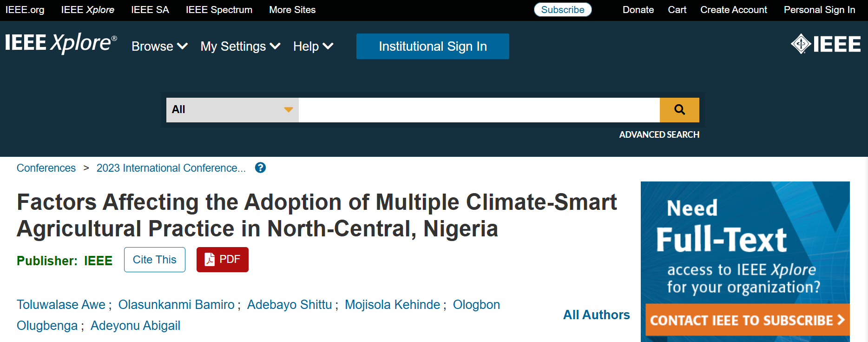Open the Advanced Search link
This screenshot has width=868, height=342.
pyautogui.click(x=659, y=134)
